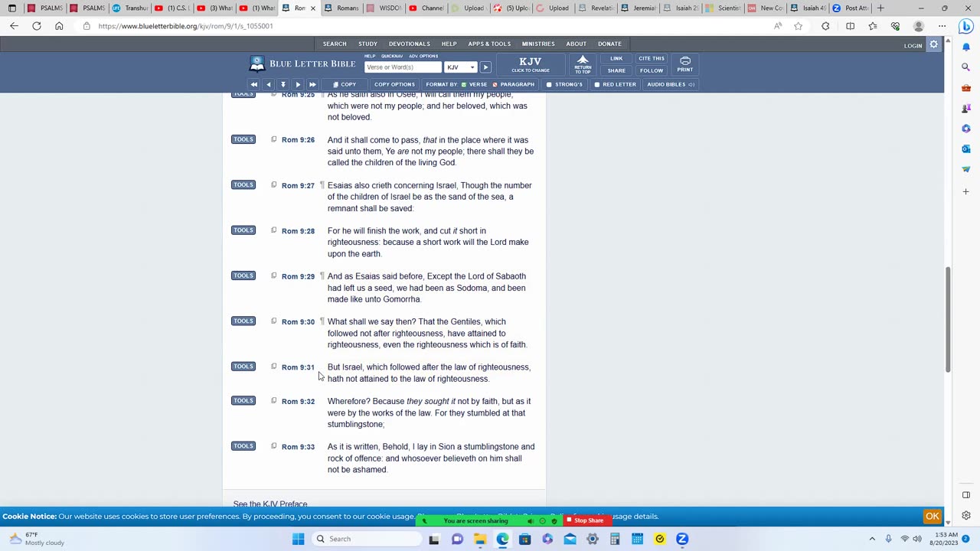Focus the Verse or Word(s) search field
Screen dimensions: 980x551
(403, 67)
